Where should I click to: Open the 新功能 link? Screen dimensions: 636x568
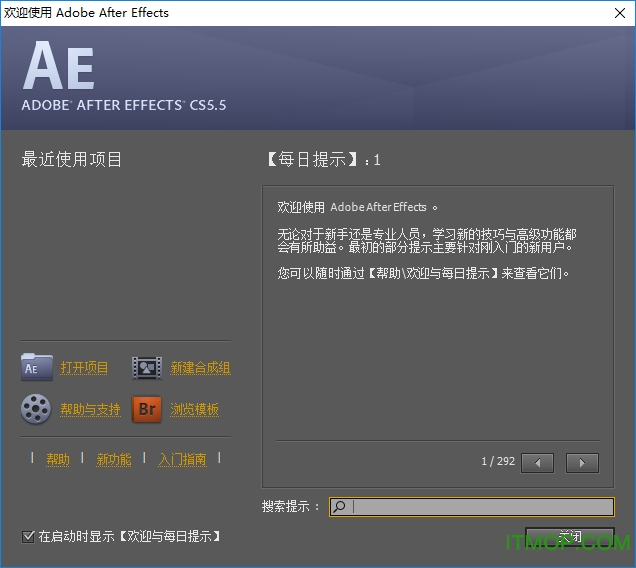coord(113,460)
